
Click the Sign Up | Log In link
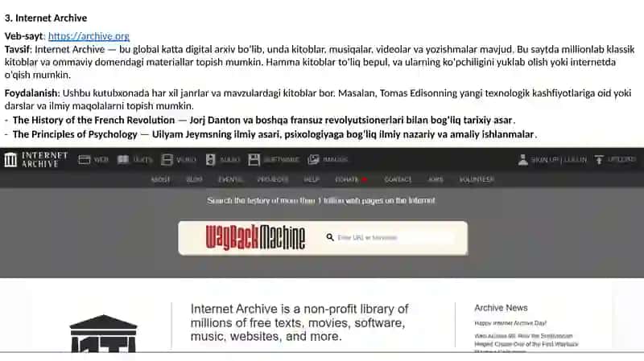pos(559,159)
